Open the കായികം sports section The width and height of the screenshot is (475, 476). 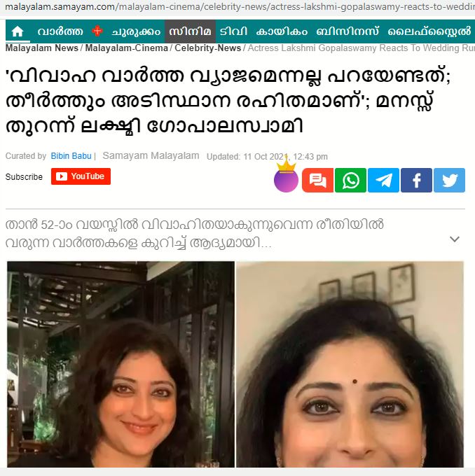click(282, 31)
